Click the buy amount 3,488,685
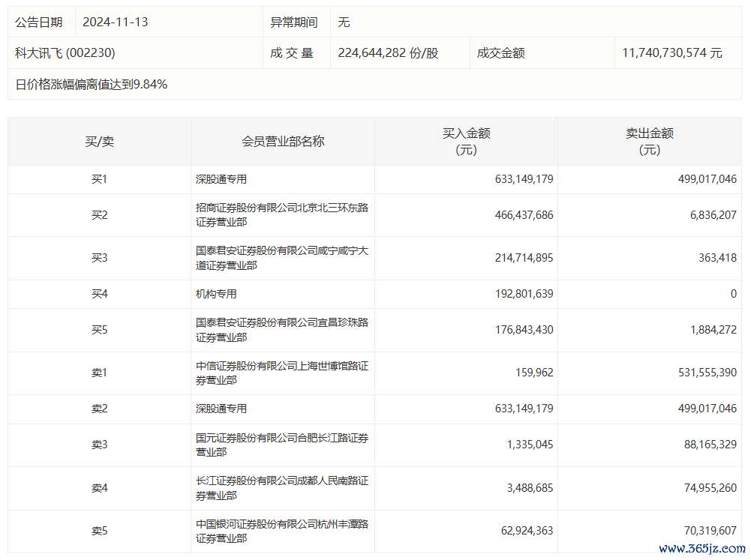This screenshot has width=751, height=560. click(x=530, y=488)
